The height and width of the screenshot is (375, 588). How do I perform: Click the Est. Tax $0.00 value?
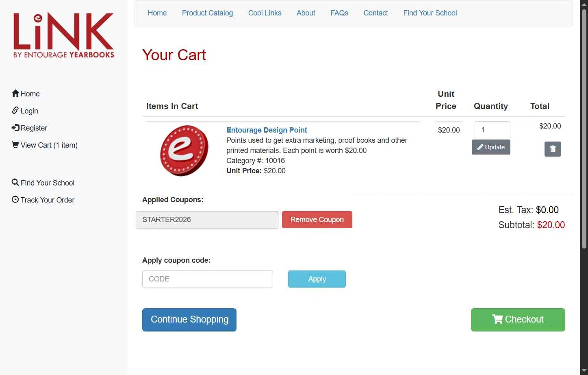coord(547,210)
